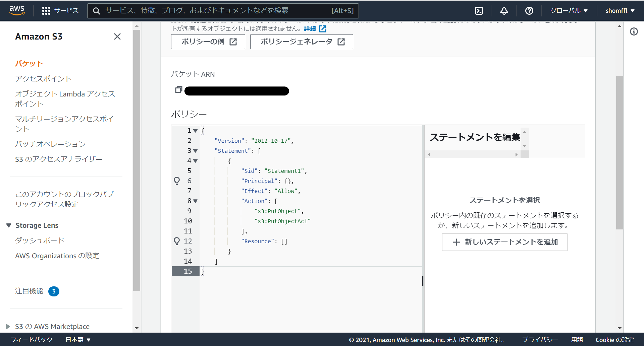The image size is (644, 346).
Task: Open オブジェクト Lambda アクセスポイント
Action: 65,99
